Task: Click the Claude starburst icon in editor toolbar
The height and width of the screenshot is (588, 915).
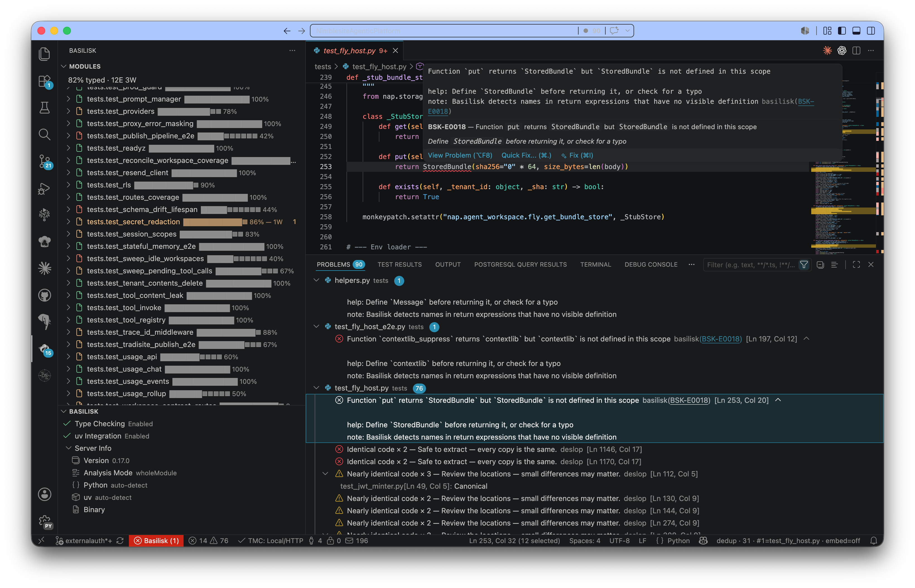Action: [x=827, y=50]
